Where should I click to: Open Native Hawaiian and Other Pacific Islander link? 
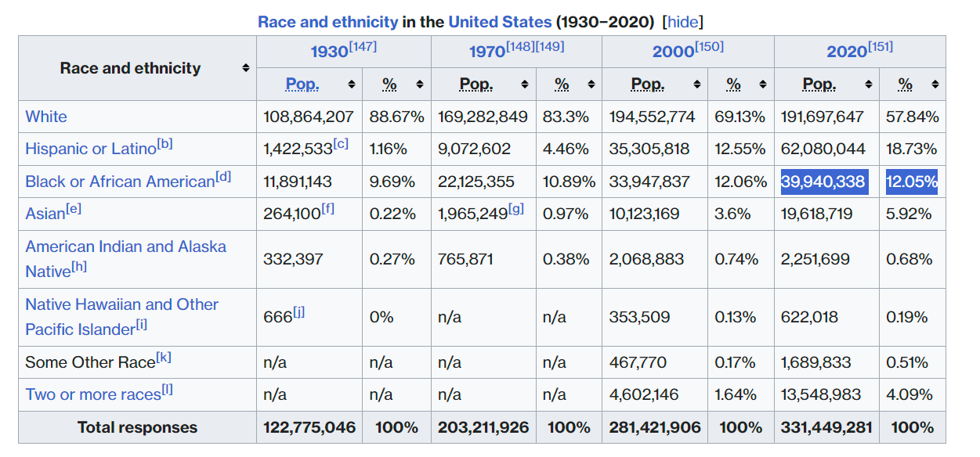click(121, 316)
